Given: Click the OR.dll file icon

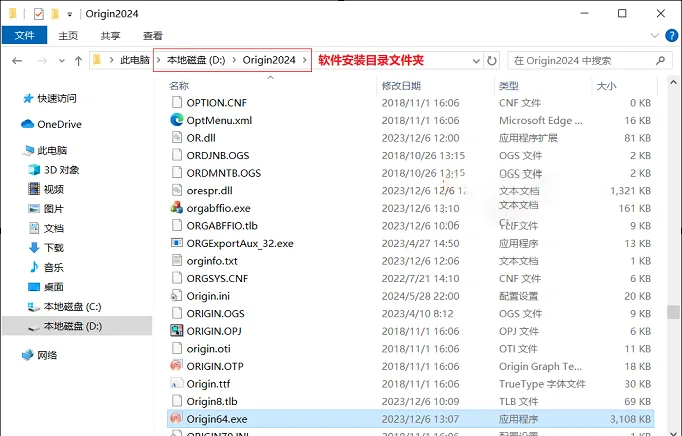Looking at the screenshot, I should tap(177, 138).
